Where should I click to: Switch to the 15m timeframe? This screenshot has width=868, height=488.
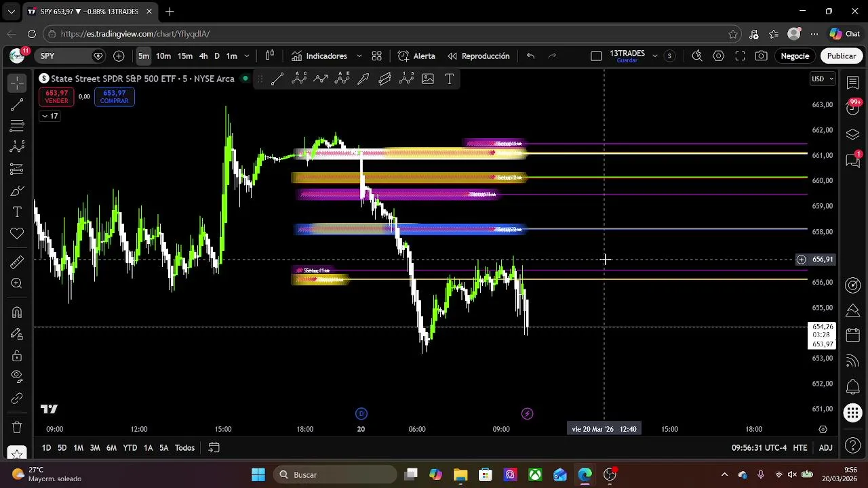pyautogui.click(x=185, y=56)
